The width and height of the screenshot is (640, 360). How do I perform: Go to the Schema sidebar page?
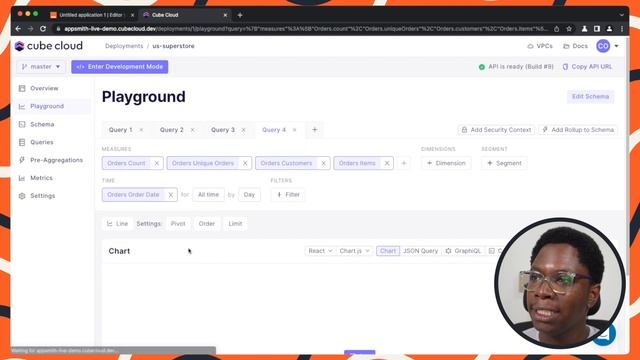(42, 124)
